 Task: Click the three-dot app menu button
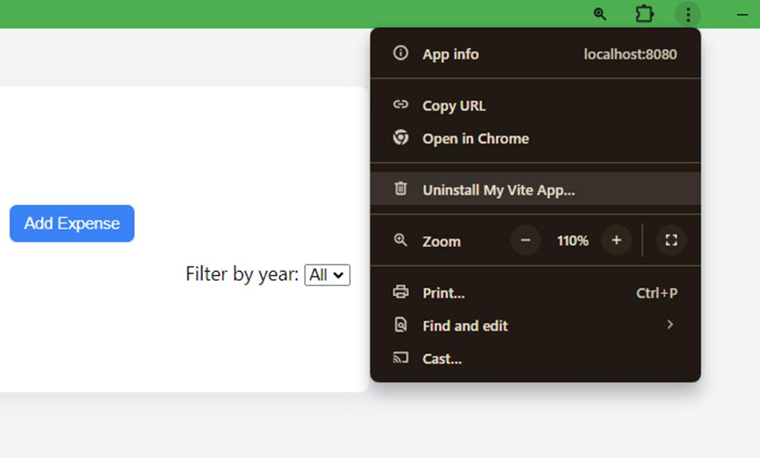pyautogui.click(x=688, y=14)
